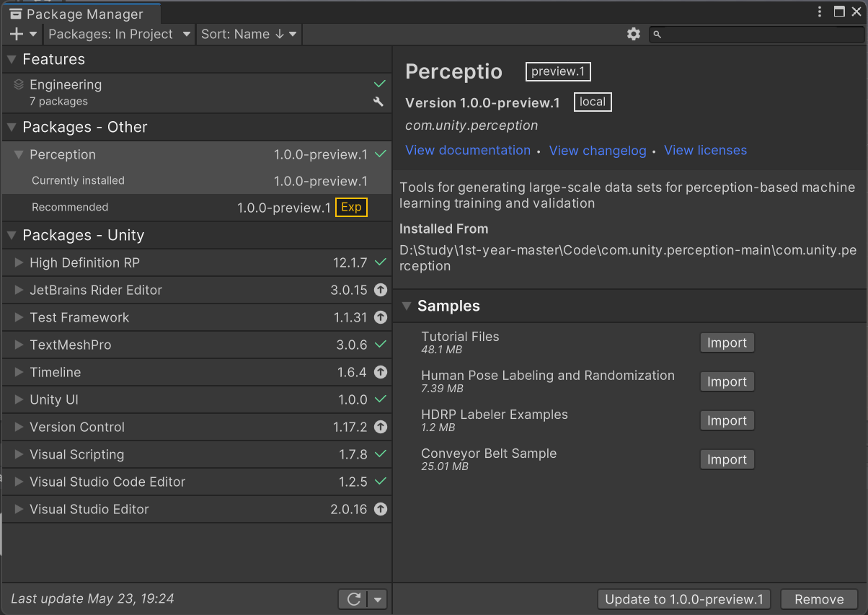Open the Sort: Name dropdown

coord(249,34)
